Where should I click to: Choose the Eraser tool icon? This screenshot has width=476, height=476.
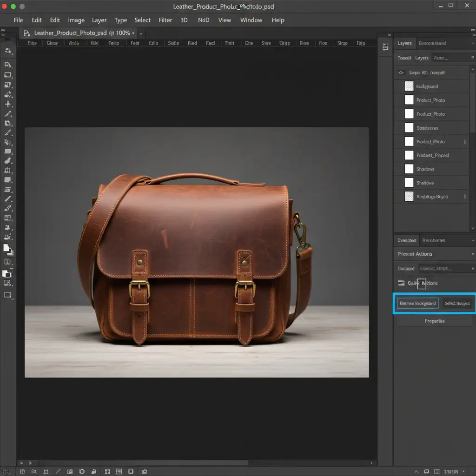[x=8, y=160]
